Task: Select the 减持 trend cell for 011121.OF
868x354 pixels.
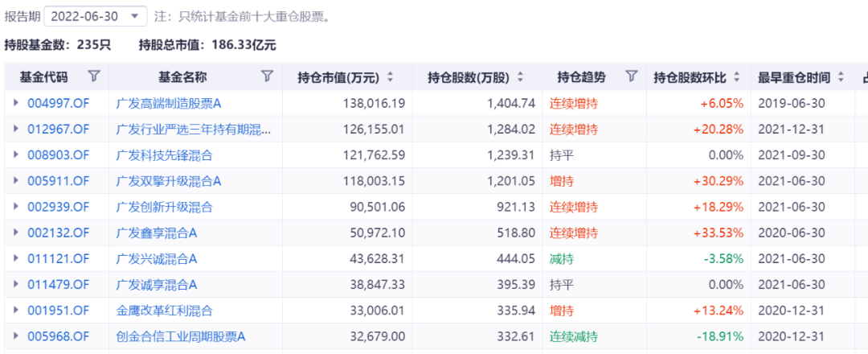Action: click(561, 259)
